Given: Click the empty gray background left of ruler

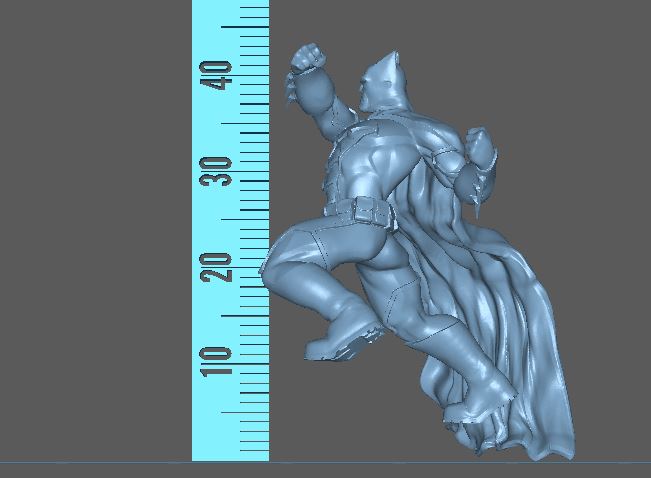Looking at the screenshot, I should [95, 230].
